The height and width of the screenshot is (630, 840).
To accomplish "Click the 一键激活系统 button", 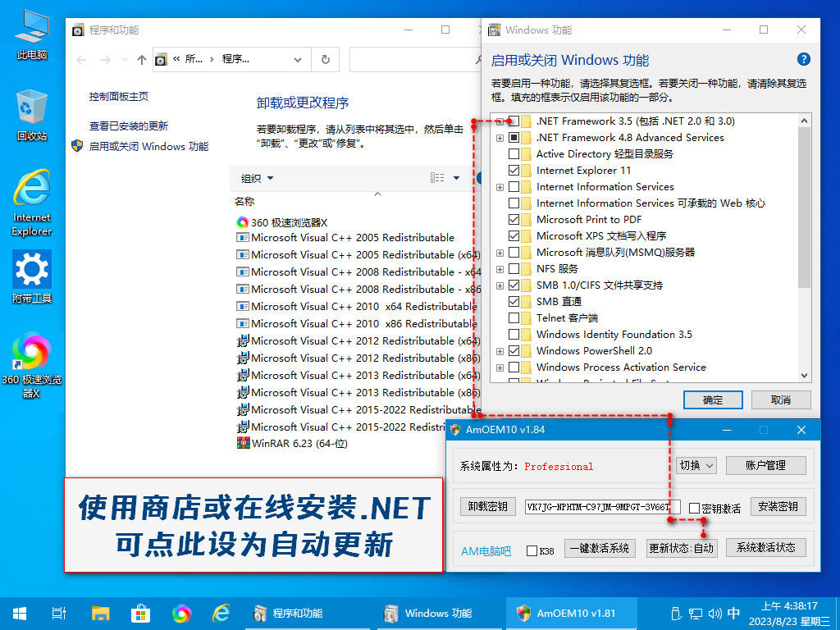I will point(600,548).
